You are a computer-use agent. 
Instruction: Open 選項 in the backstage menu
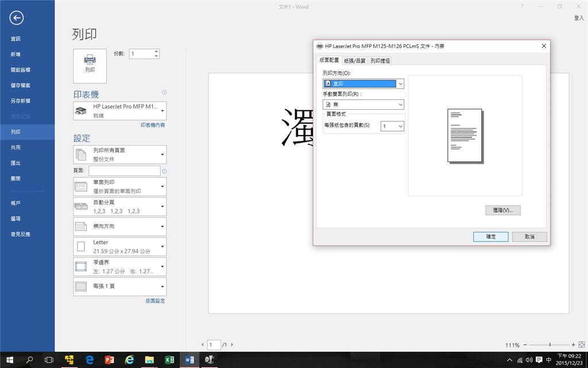28,218
